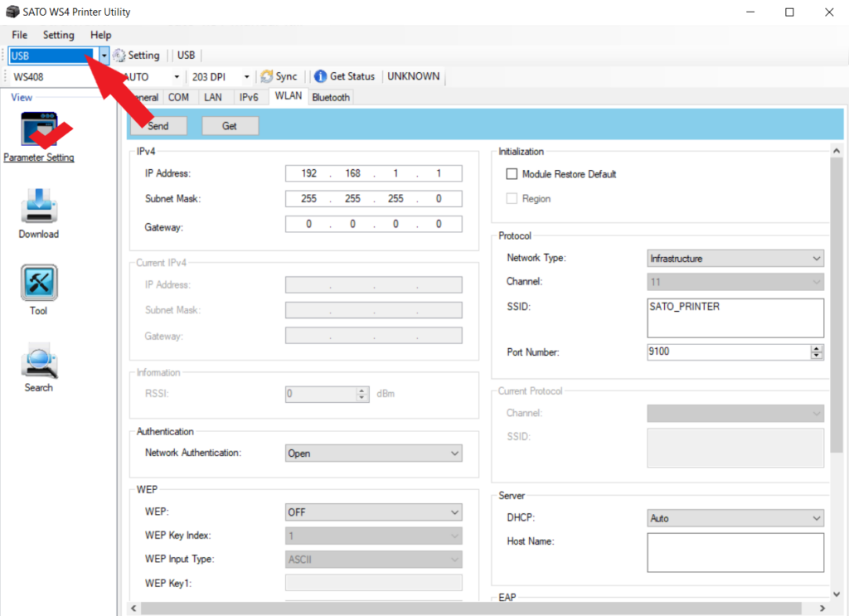Click the vertical scrollbar down arrow

pos(837,594)
